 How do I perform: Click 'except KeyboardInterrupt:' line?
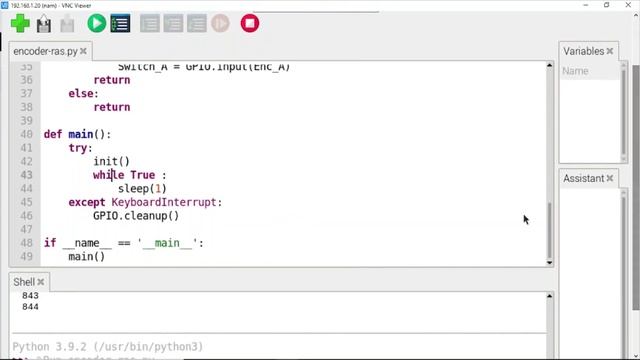(x=145, y=202)
